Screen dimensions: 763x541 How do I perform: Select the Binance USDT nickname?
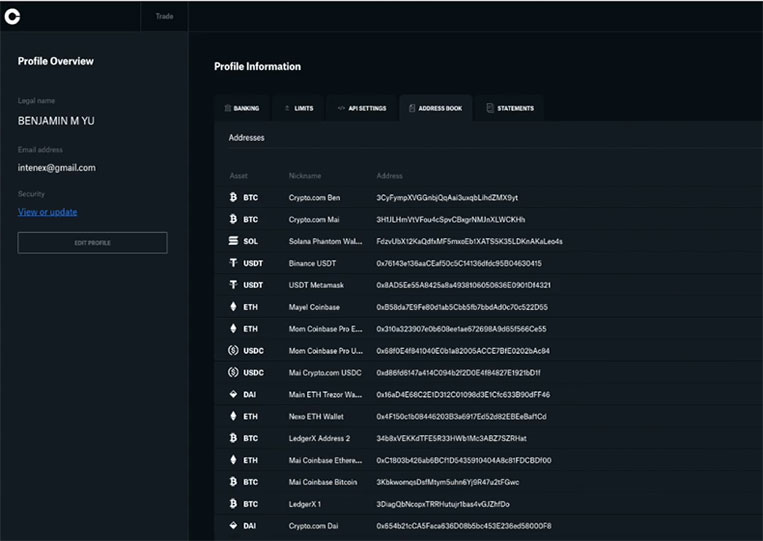pos(312,263)
